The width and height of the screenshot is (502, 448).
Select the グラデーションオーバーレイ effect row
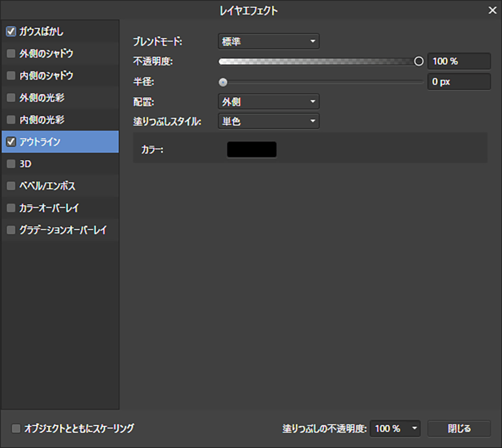pos(60,230)
